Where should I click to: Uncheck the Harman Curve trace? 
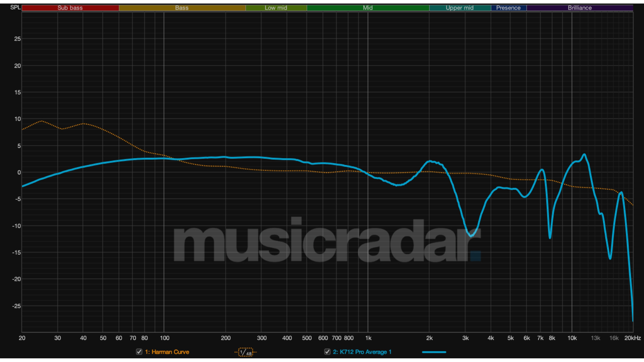click(x=139, y=352)
